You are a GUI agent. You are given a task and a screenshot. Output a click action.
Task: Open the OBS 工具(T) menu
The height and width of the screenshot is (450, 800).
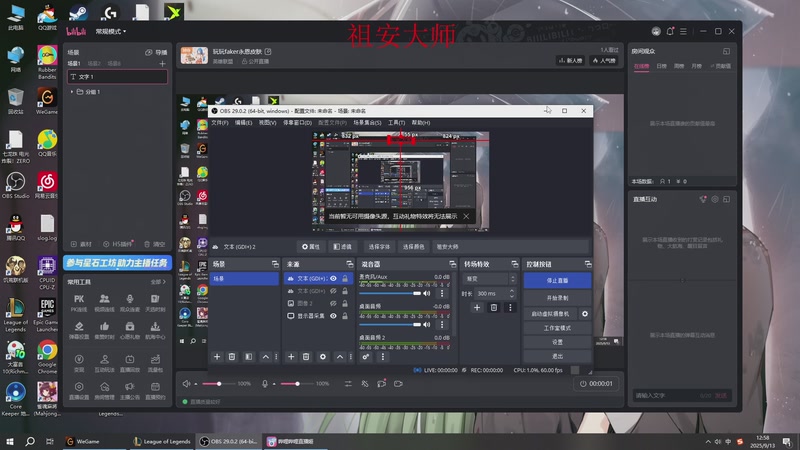click(x=396, y=122)
